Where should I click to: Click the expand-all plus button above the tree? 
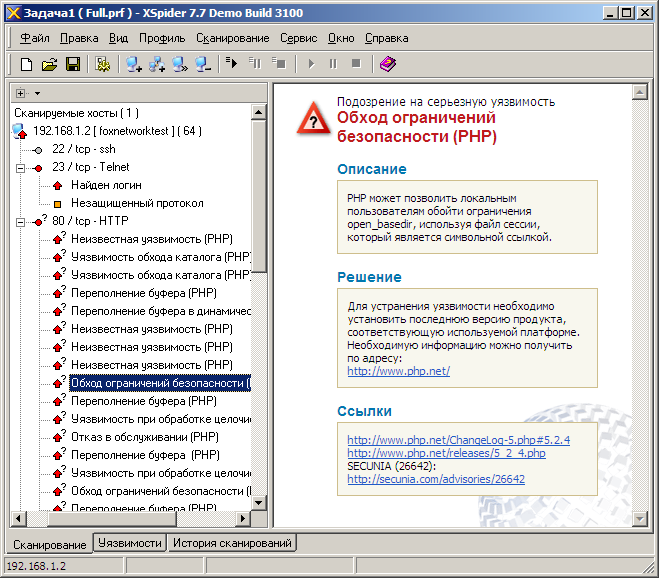[x=20, y=93]
